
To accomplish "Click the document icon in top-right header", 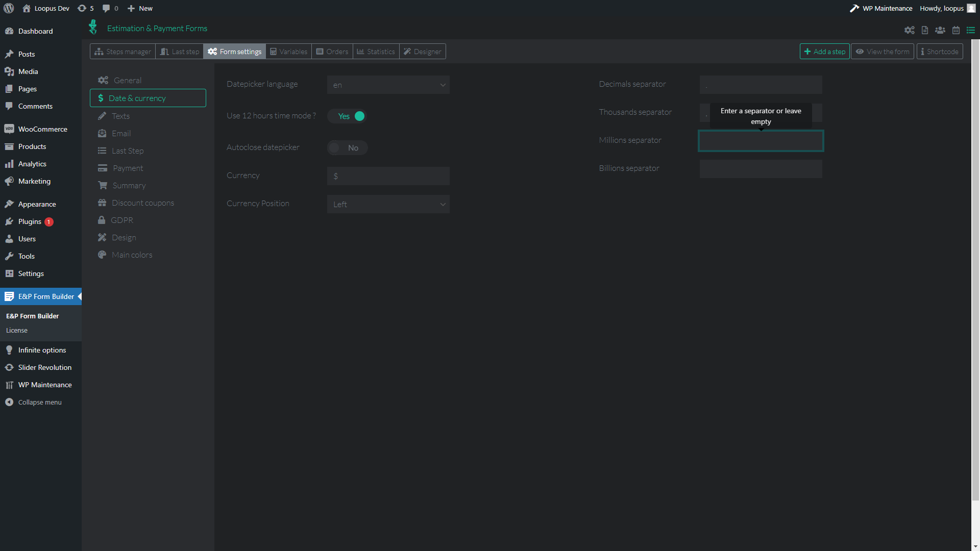I will coord(925,30).
